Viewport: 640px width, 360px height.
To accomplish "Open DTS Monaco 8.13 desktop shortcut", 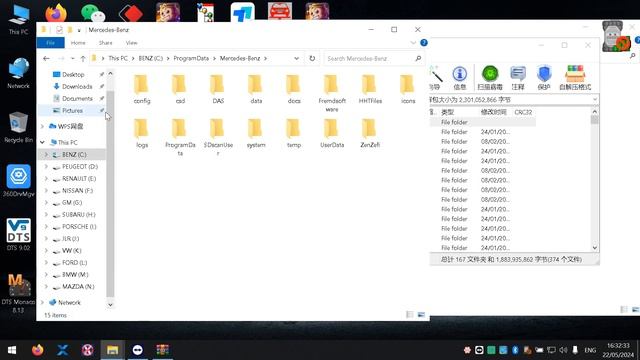I will point(18,293).
